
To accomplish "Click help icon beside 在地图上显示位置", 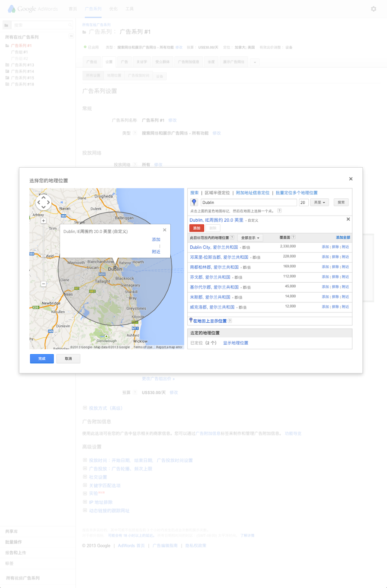I will [x=230, y=321].
